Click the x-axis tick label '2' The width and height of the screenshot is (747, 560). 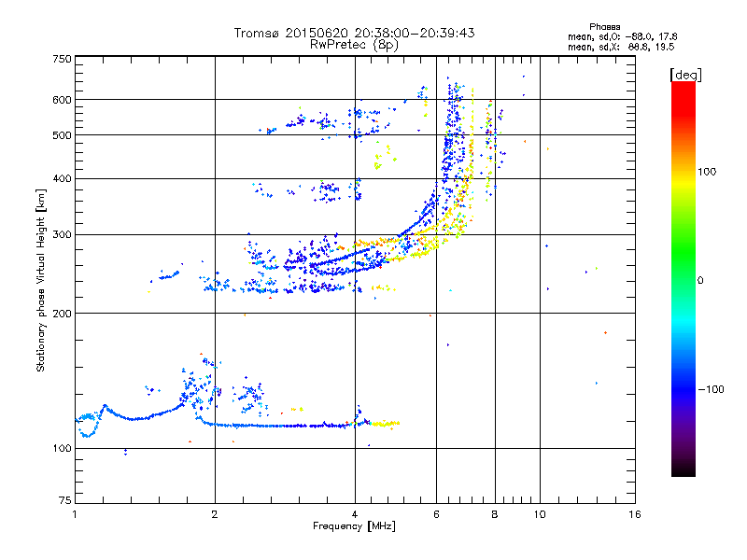pyautogui.click(x=215, y=514)
